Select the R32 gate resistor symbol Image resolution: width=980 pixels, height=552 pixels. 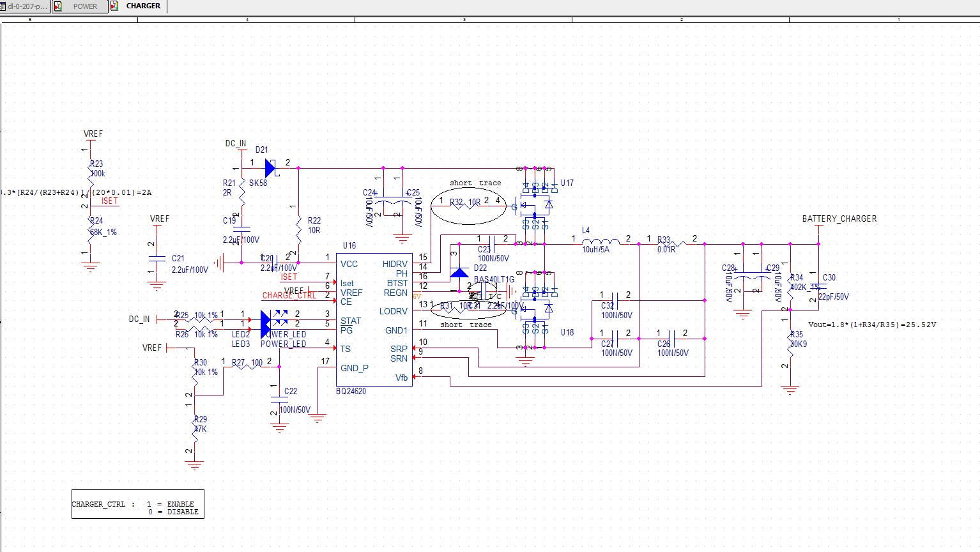coord(465,206)
